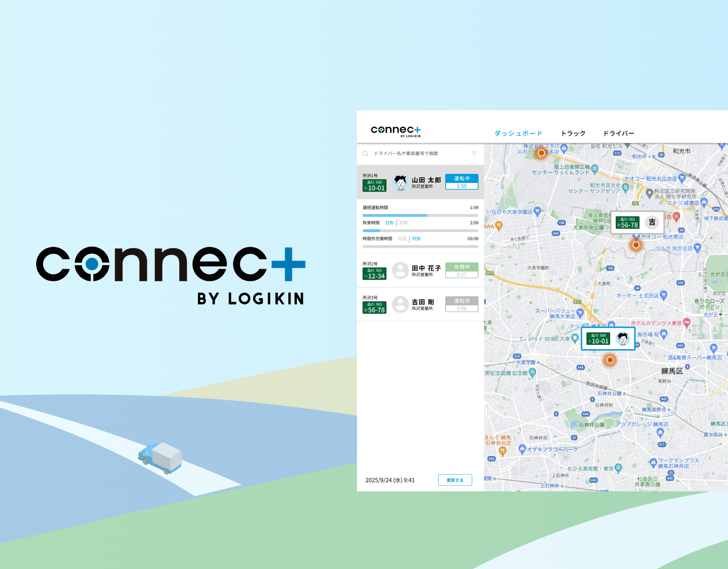Viewport: 728px width, 569px height.
Task: Click license plate 10-01 in driver list
Action: pos(374,186)
